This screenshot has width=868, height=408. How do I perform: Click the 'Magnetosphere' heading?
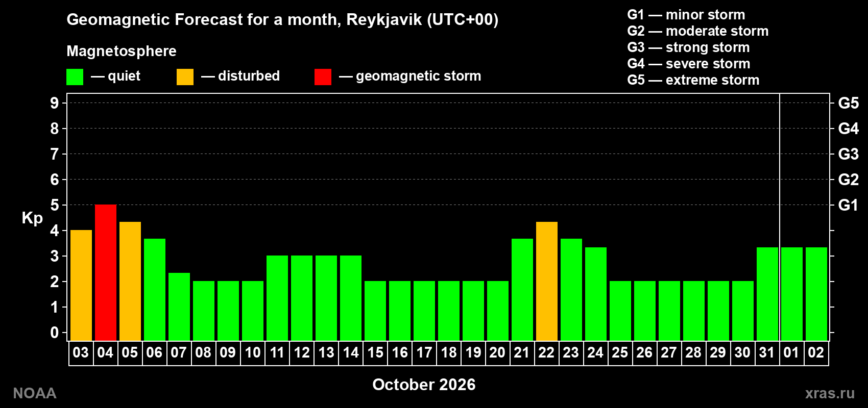[122, 51]
